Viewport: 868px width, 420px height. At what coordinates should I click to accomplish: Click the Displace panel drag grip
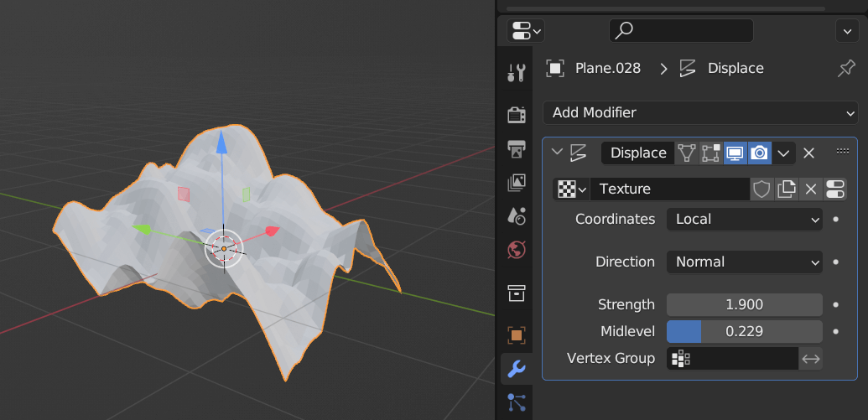pos(843,151)
